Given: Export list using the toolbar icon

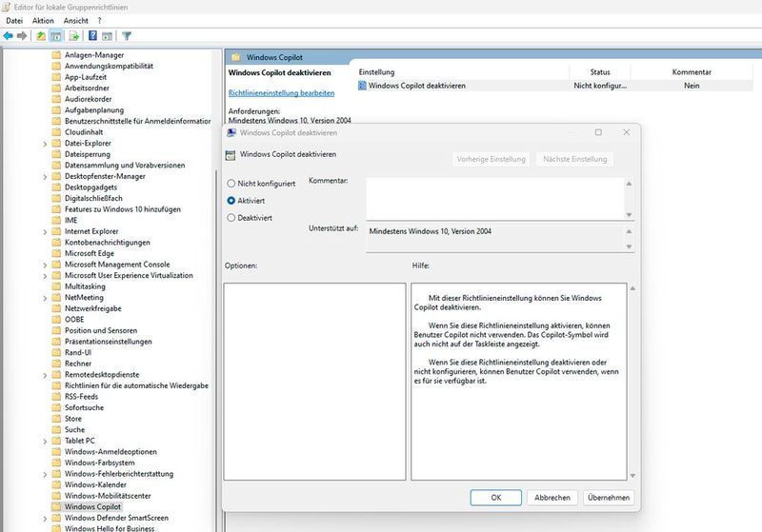Looking at the screenshot, I should click(74, 36).
